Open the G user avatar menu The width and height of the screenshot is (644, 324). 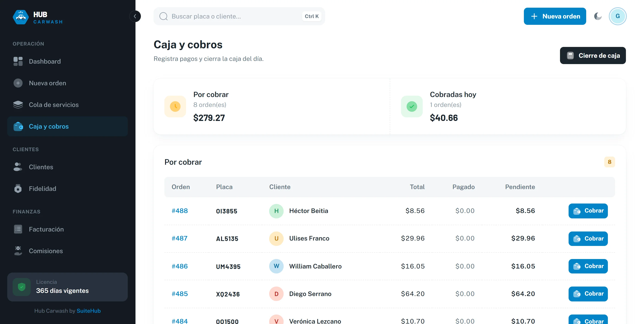pyautogui.click(x=618, y=16)
